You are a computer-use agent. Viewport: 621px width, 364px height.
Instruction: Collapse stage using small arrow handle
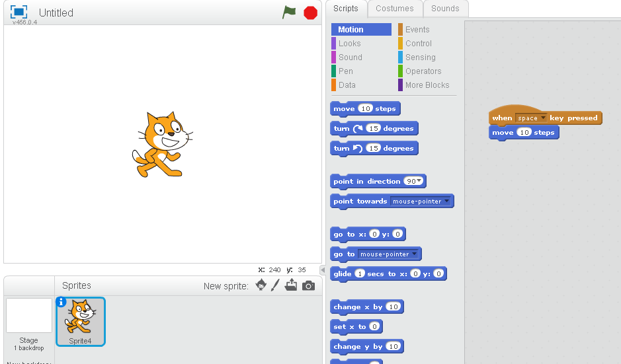pyautogui.click(x=322, y=270)
